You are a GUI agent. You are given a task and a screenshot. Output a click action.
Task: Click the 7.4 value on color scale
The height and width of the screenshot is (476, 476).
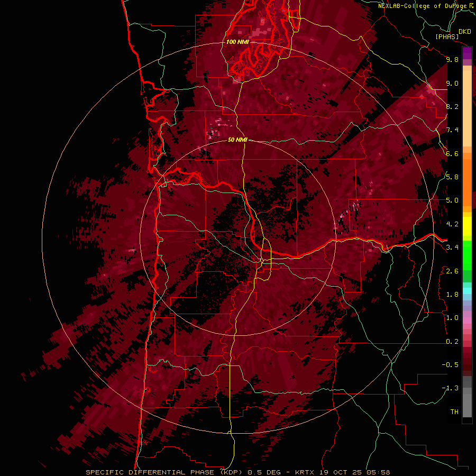[x=452, y=130]
